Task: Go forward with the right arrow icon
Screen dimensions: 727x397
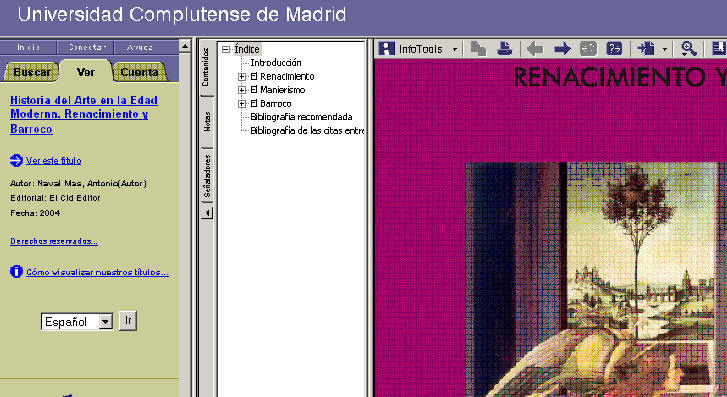Action: coord(562,48)
